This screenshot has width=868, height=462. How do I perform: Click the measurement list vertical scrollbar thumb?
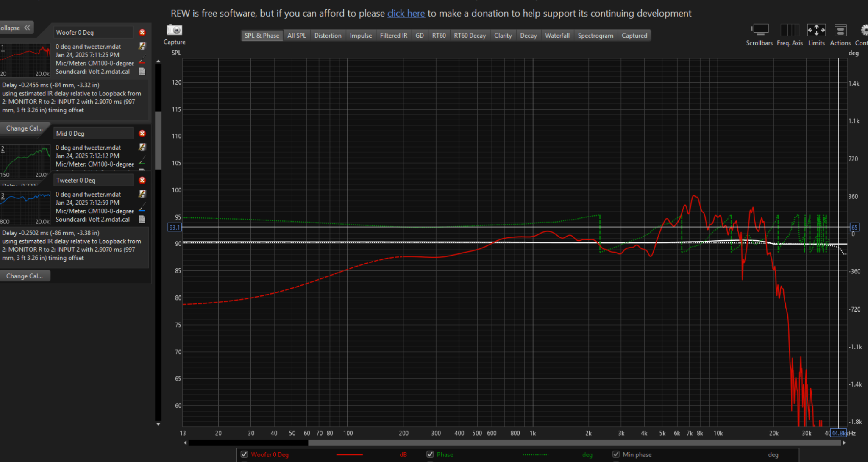coord(158,140)
